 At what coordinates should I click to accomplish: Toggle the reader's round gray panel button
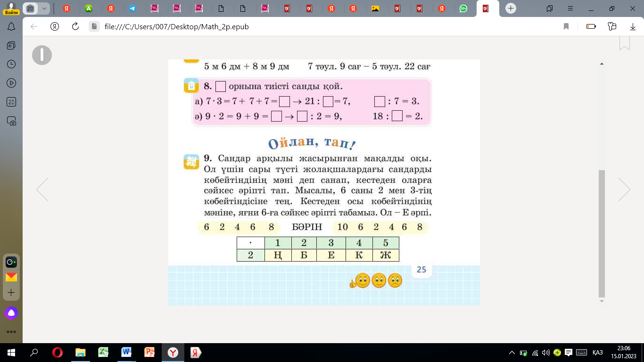coord(42,55)
